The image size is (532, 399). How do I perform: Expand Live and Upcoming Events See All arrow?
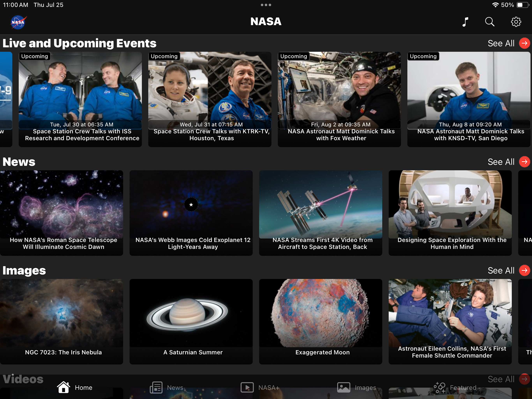click(524, 43)
